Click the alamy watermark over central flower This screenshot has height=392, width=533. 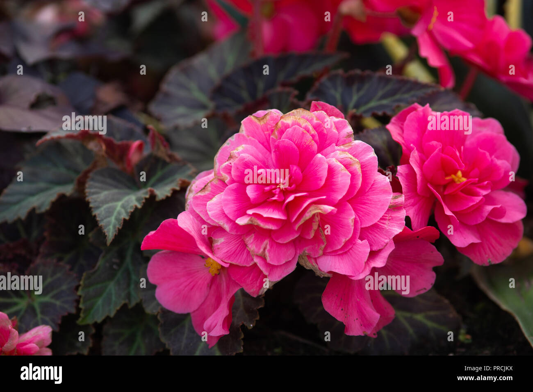tap(266, 175)
